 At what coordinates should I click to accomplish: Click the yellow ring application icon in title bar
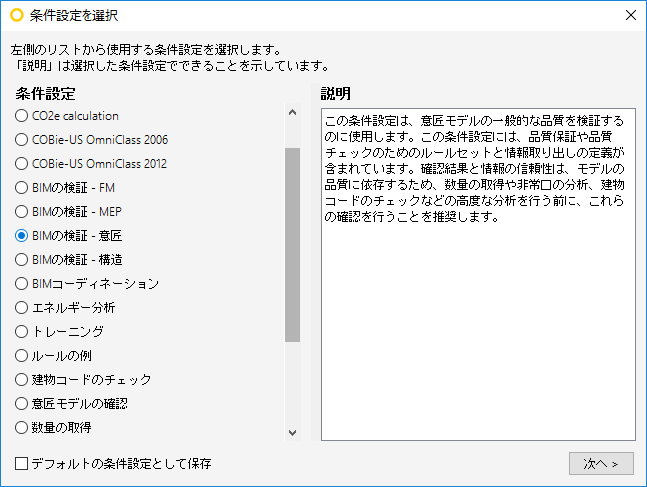pyautogui.click(x=17, y=15)
